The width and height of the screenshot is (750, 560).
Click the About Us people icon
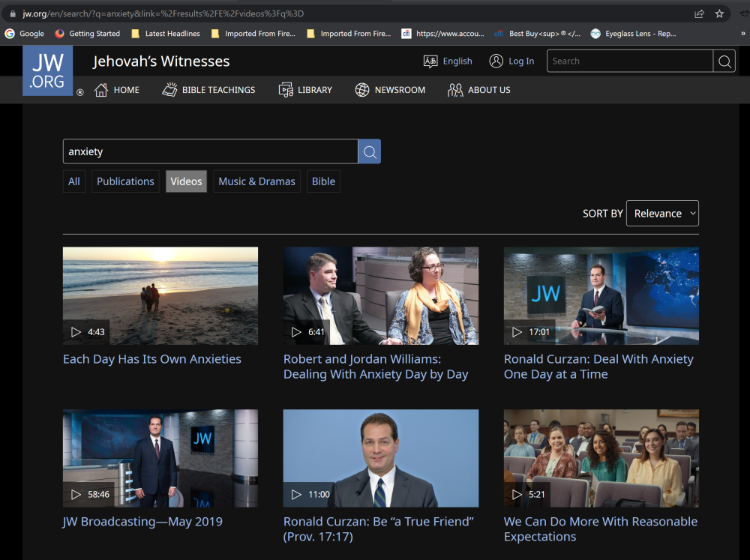click(x=455, y=90)
